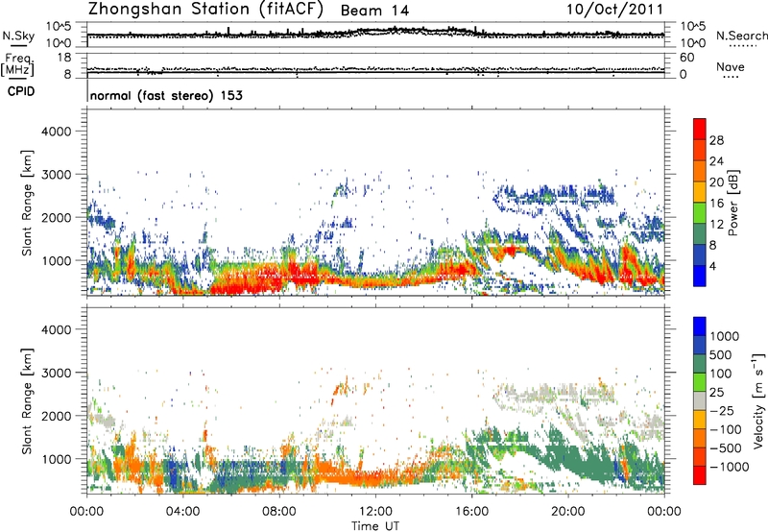The image size is (768, 532).
Task: Click the "4000" range tick in the power panel
Action: click(x=57, y=132)
